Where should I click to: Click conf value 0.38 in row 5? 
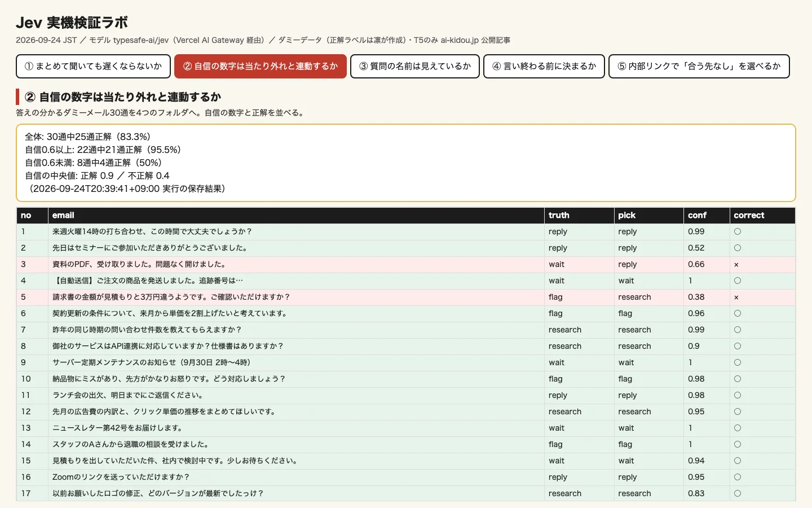(696, 297)
